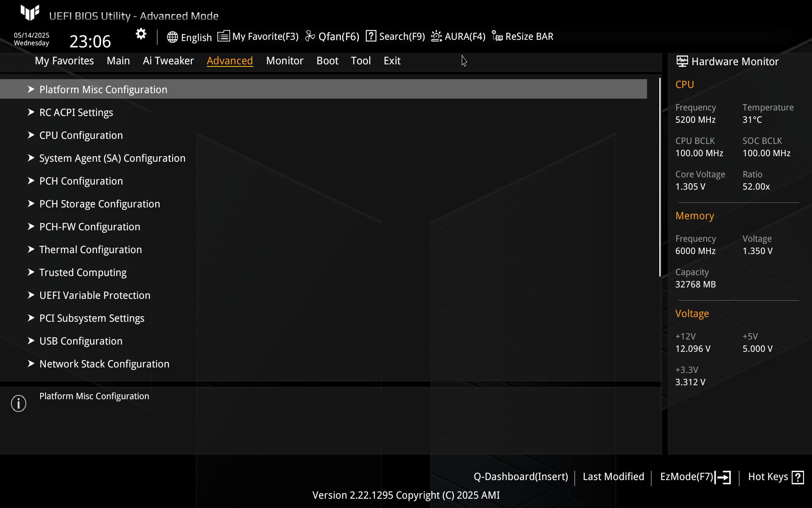812x508 pixels.
Task: Expand PCH Storage Configuration submenu
Action: click(99, 204)
